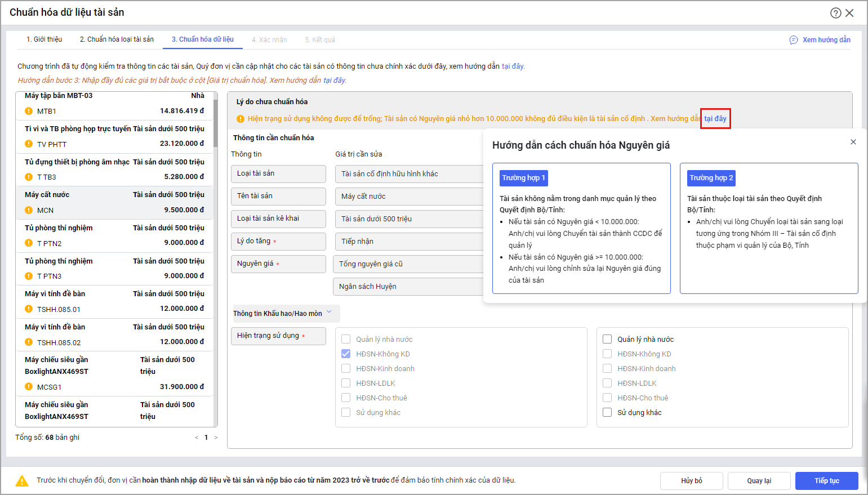This screenshot has height=495, width=868.
Task: Open the Ngân sách Huyện dropdown
Action: tap(408, 286)
